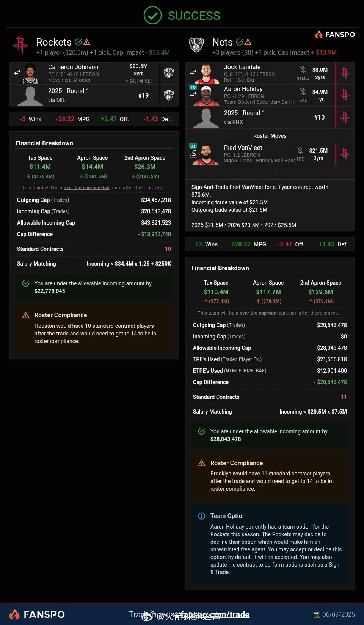The height and width of the screenshot is (625, 364).
Task: Click the Team Option info icon
Action: 202,516
